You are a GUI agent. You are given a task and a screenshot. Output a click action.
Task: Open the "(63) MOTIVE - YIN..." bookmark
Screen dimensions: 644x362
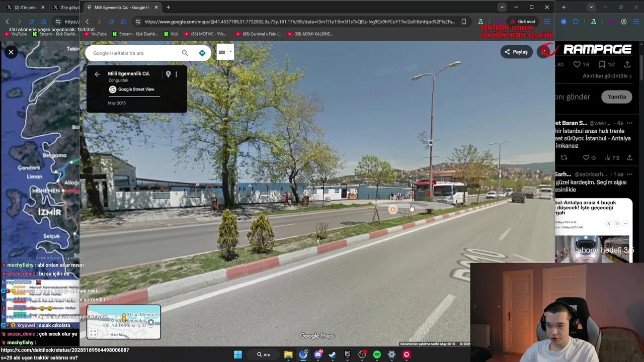click(x=205, y=34)
